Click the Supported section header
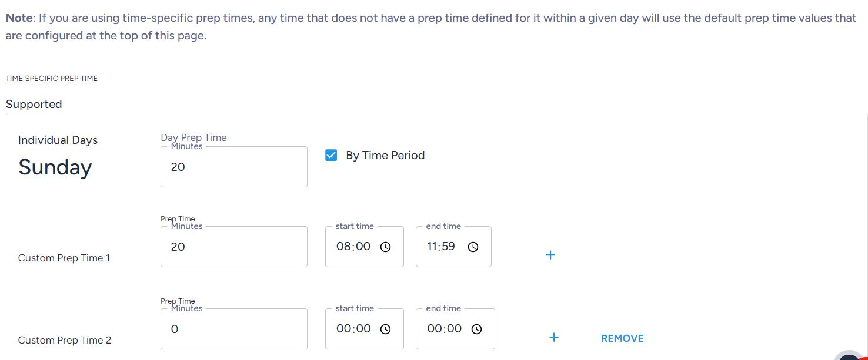The height and width of the screenshot is (360, 868). click(x=34, y=104)
